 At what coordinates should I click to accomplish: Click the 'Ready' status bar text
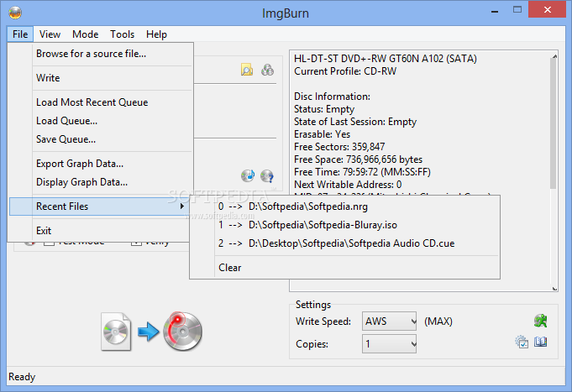(x=22, y=377)
